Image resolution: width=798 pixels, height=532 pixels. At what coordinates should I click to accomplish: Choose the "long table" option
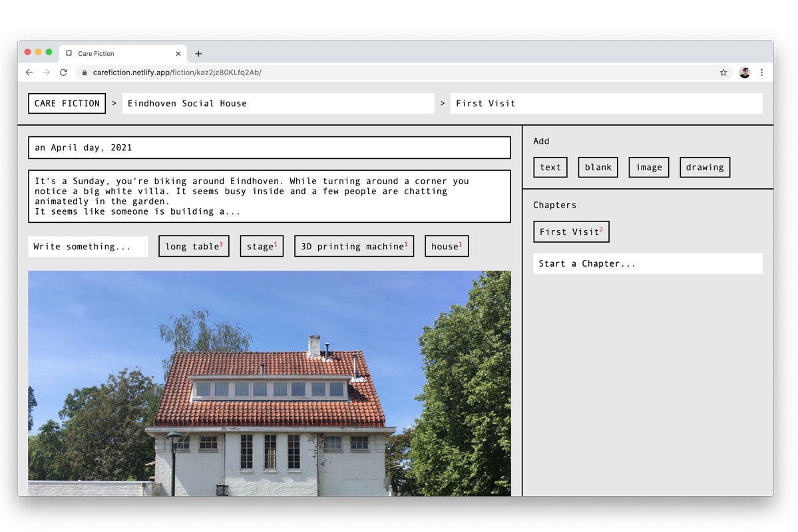(x=194, y=246)
